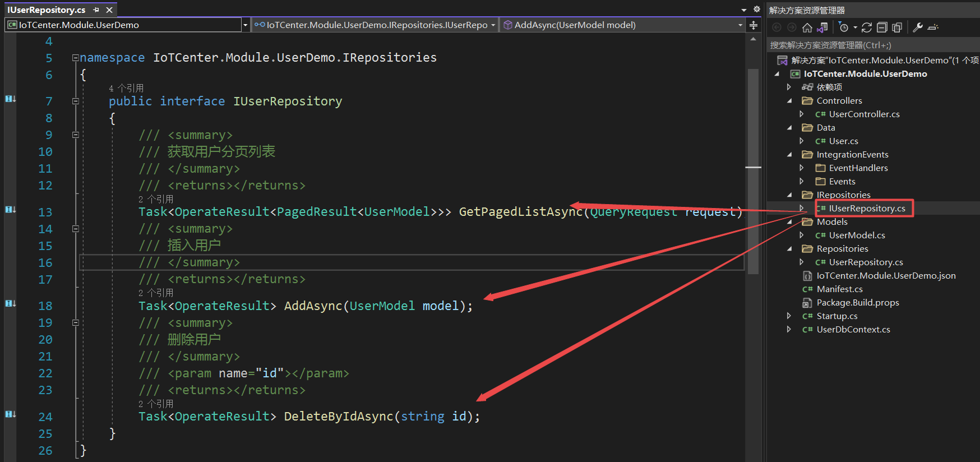Screen dimensions: 980x462
Task: Refresh the Solution Explorer with sync icon
Action: (x=867, y=27)
